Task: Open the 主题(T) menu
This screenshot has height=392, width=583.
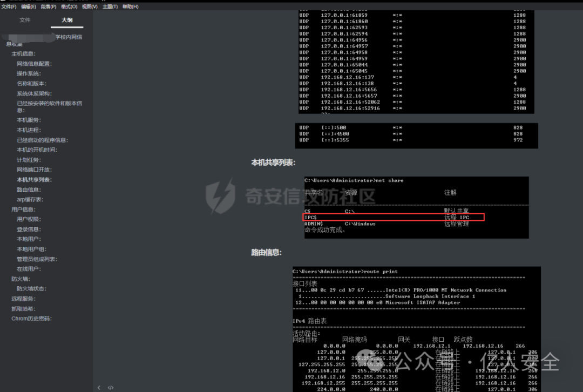Action: point(110,6)
